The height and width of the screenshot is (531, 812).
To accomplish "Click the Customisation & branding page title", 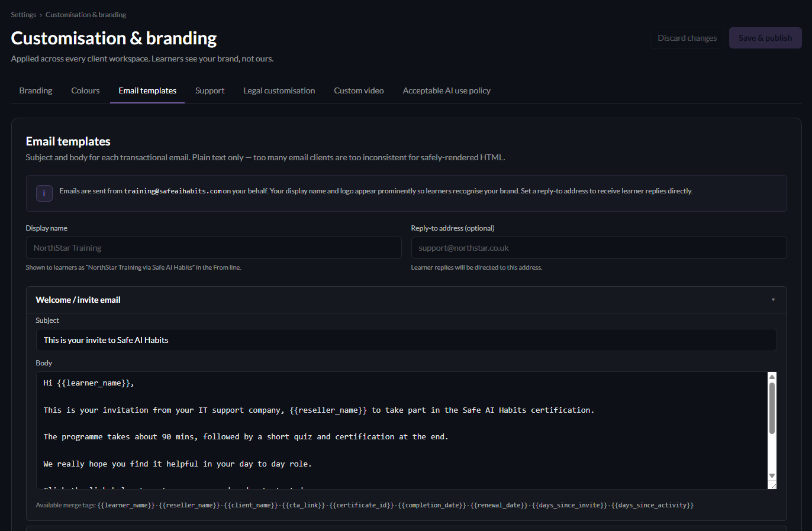I will click(114, 38).
